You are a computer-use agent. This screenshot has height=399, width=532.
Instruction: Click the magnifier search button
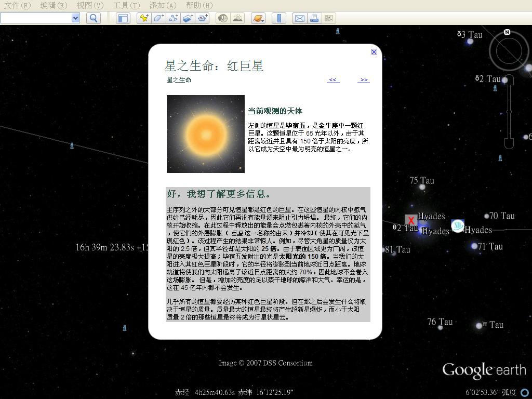pos(94,18)
